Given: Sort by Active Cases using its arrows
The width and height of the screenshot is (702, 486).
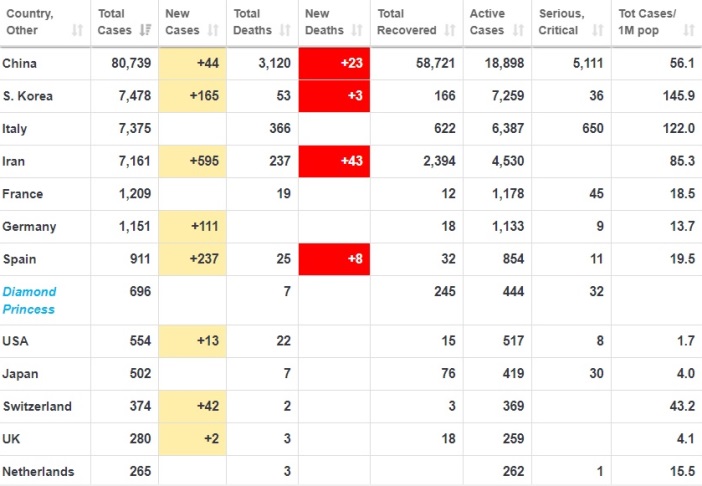Looking at the screenshot, I should (x=517, y=30).
